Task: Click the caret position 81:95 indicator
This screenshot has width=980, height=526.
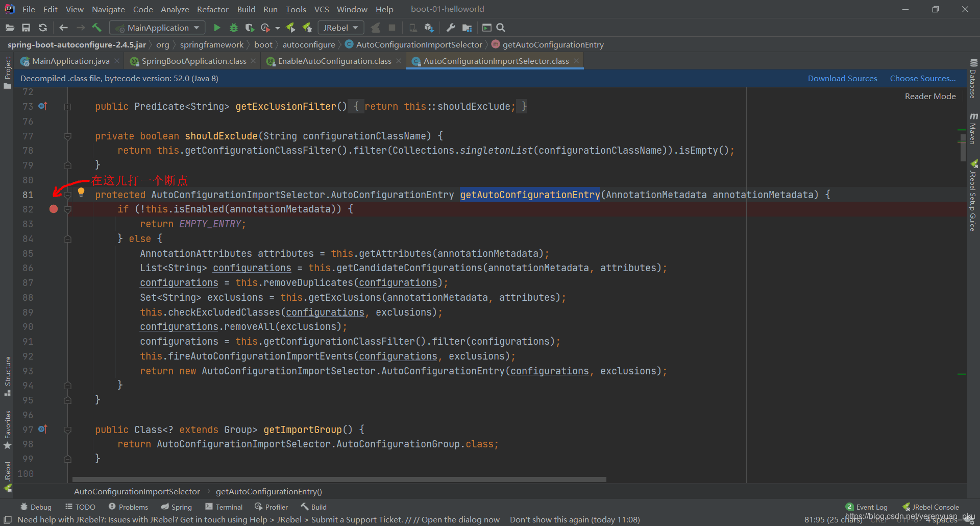Action: tap(832, 519)
